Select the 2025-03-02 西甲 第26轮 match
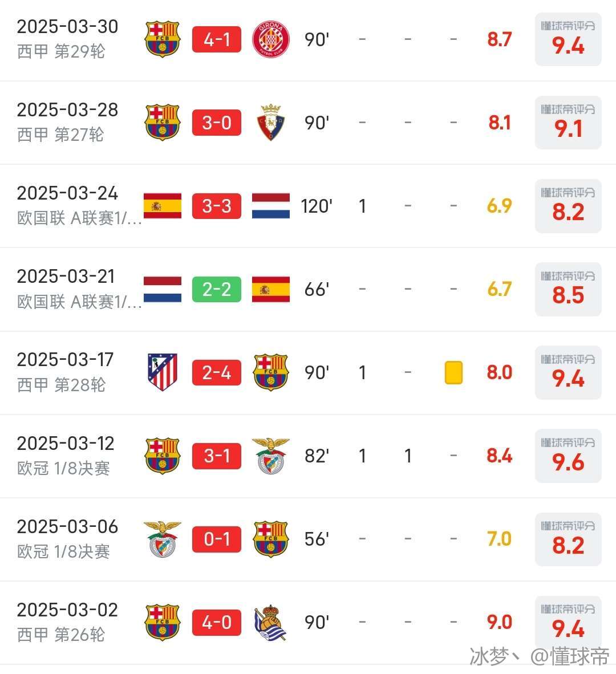The image size is (616, 674). point(308,623)
